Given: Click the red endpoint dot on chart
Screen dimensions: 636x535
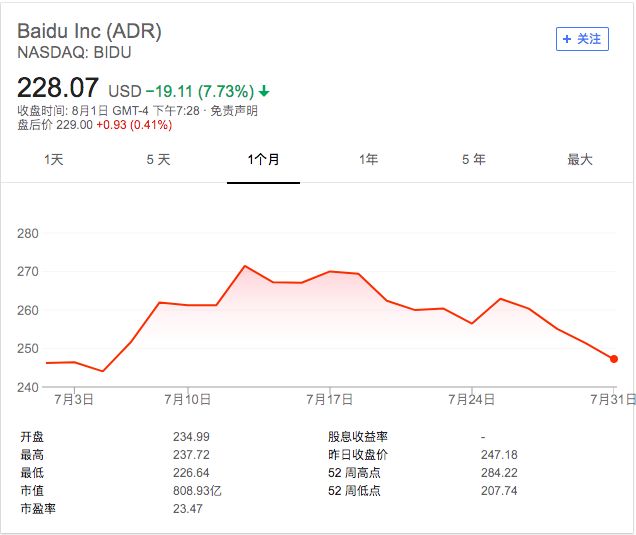Looking at the screenshot, I should click(614, 358).
